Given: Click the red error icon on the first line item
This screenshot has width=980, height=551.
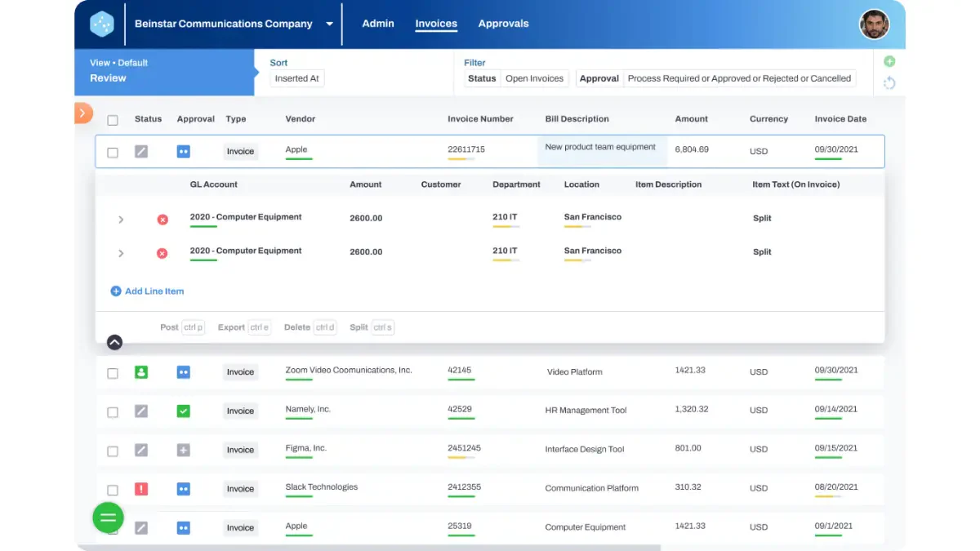Looking at the screenshot, I should coord(163,220).
